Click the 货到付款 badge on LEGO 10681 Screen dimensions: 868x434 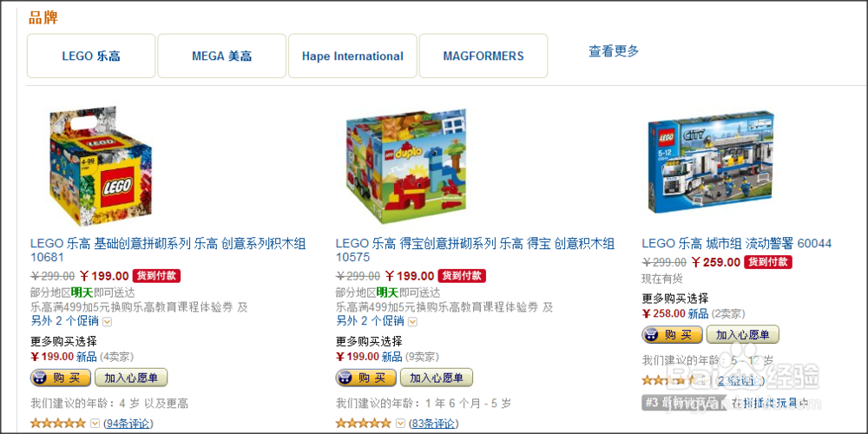pos(156,276)
